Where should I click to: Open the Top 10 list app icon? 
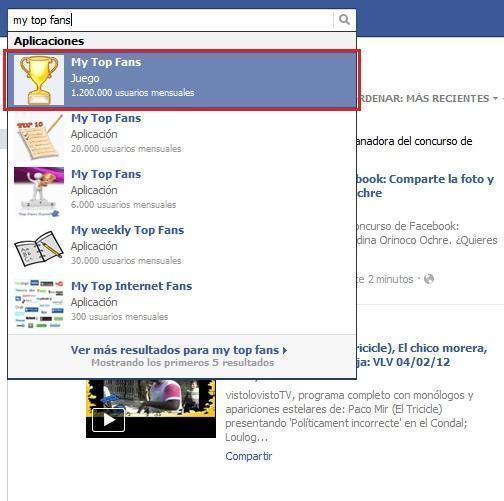point(39,136)
